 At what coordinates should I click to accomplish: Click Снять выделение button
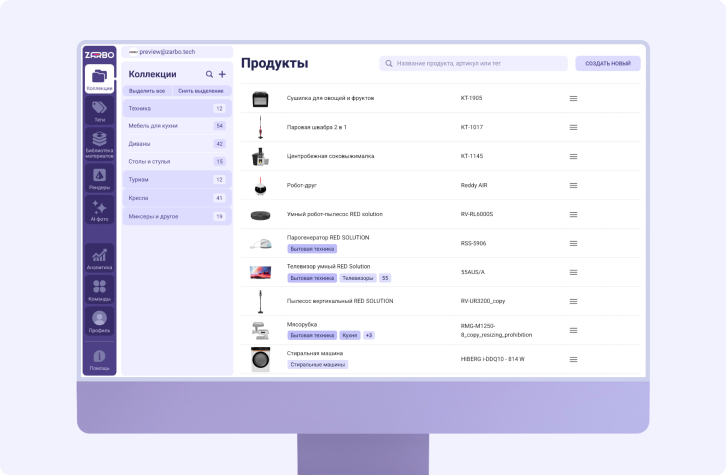200,91
